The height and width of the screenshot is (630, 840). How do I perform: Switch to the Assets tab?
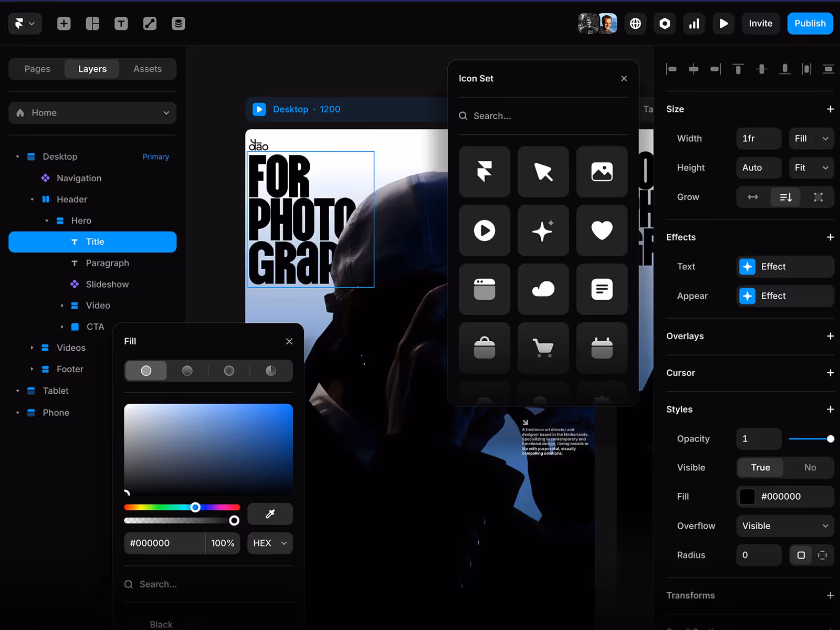[x=147, y=69]
